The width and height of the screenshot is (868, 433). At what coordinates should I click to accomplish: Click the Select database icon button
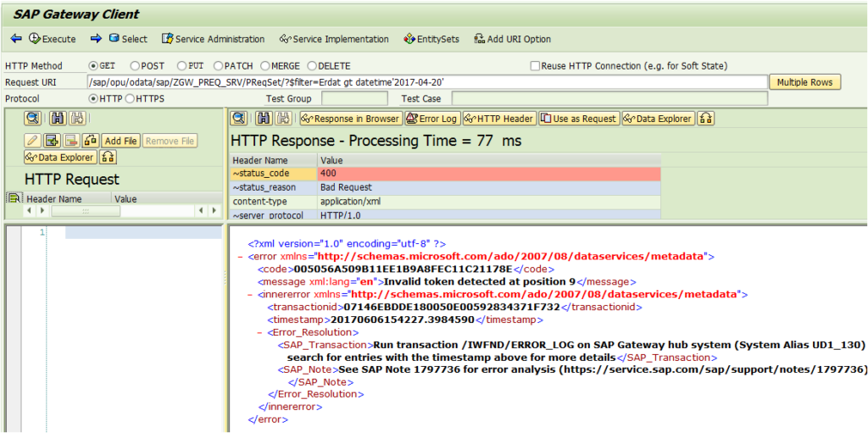coord(129,39)
